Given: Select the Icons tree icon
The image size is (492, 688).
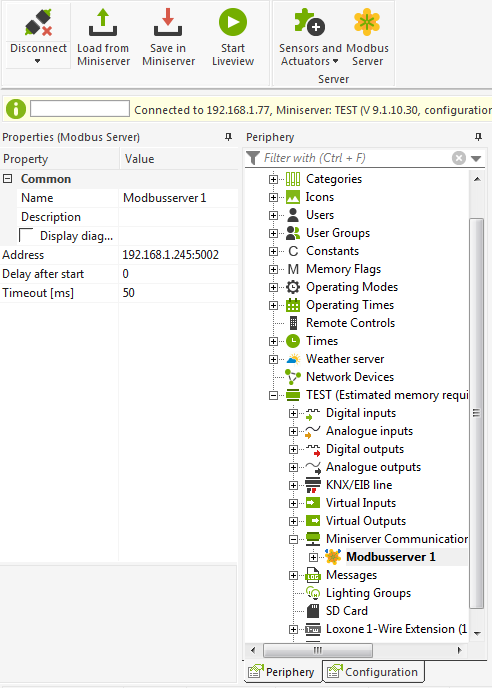Looking at the screenshot, I should tap(293, 197).
